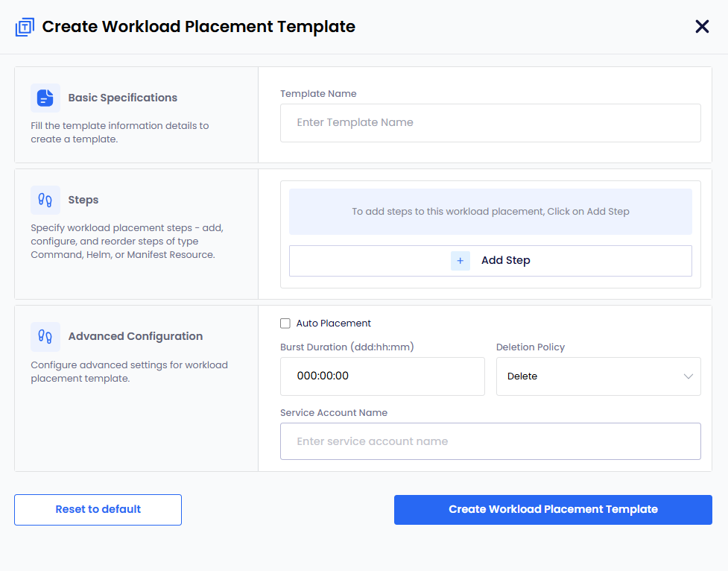Click the plus icon inside Add Step
Viewport: 728px width, 571px height.
(460, 261)
